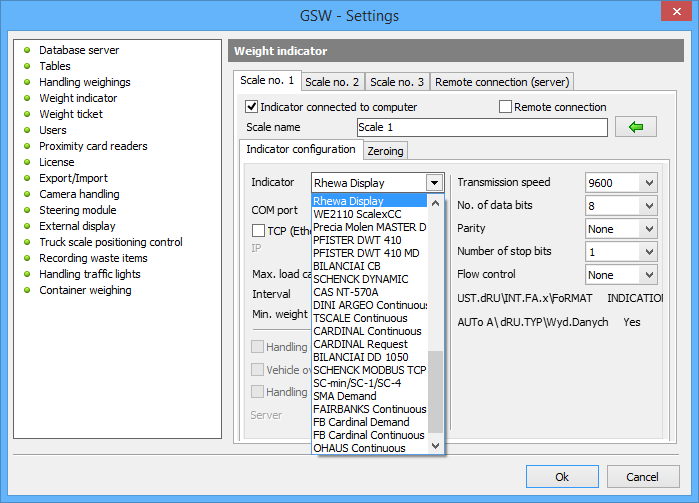This screenshot has width=699, height=503.
Task: Switch to the Zeroing tab
Action: coord(386,151)
